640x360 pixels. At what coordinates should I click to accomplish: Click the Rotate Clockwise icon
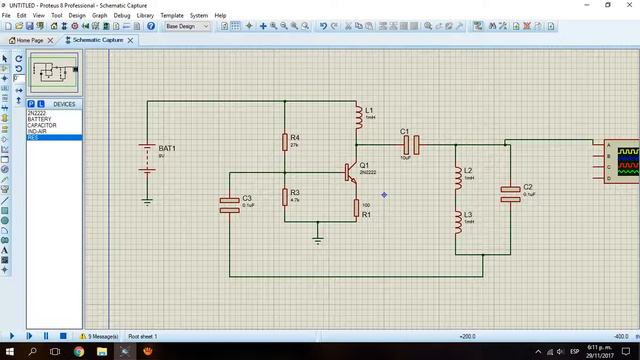click(x=19, y=59)
